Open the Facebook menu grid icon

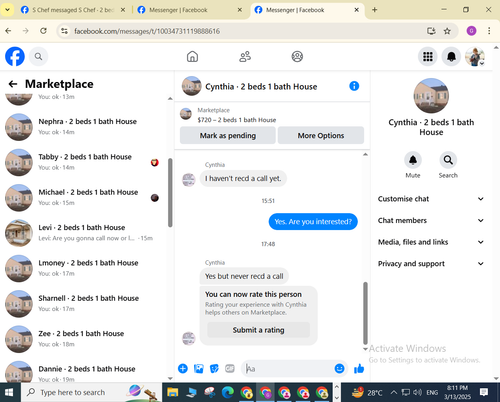(428, 57)
